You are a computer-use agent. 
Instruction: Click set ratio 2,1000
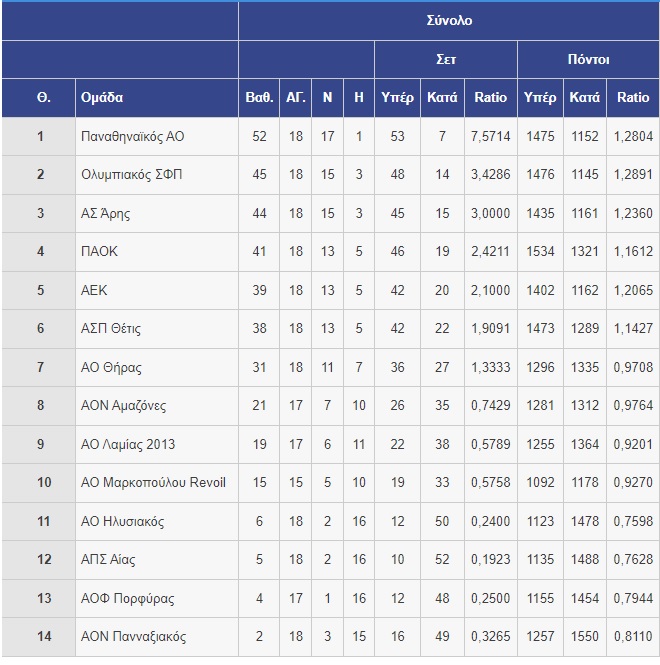pos(490,290)
